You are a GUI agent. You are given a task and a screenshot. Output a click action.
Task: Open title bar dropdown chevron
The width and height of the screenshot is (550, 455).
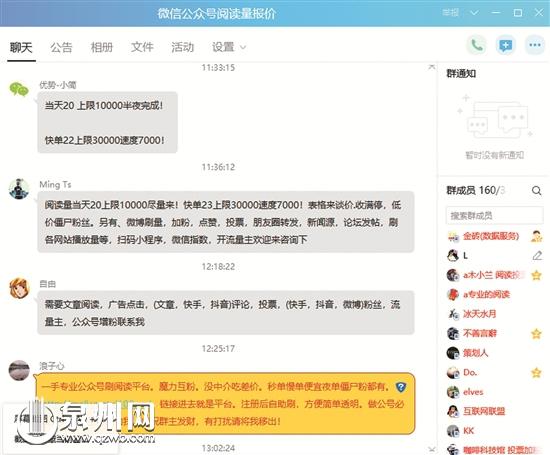tap(474, 13)
